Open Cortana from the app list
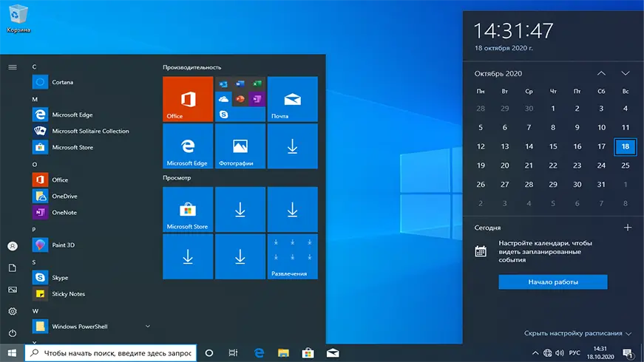Image resolution: width=644 pixels, height=362 pixels. pyautogui.click(x=92, y=82)
